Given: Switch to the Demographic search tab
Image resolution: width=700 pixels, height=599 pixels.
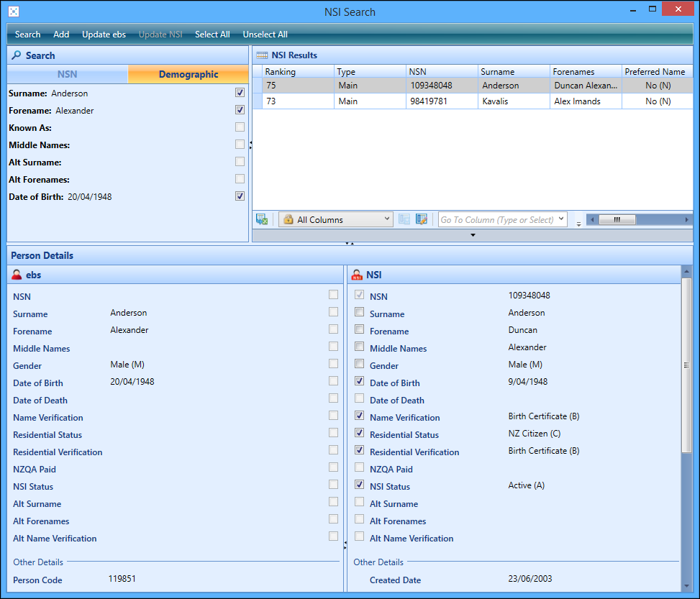Looking at the screenshot, I should pos(188,74).
